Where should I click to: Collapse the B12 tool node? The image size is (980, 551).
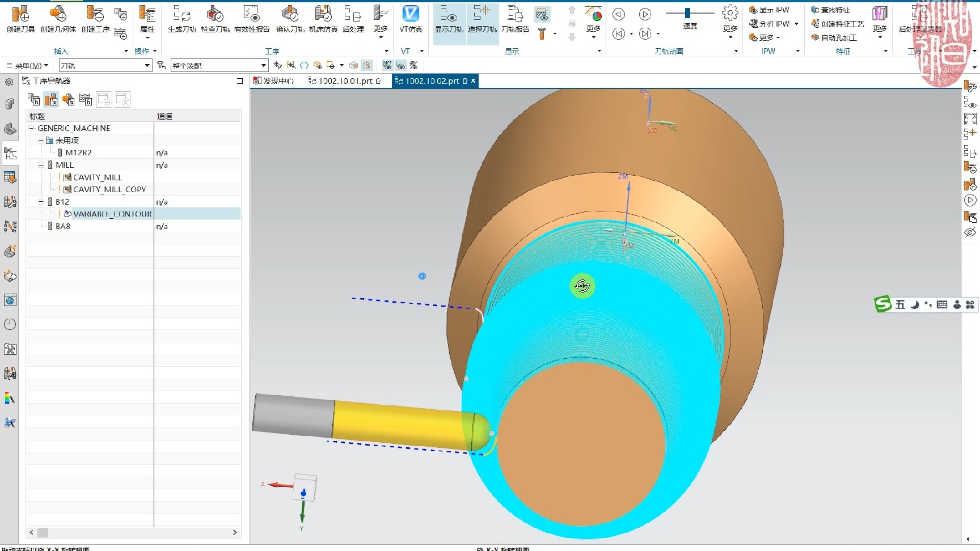41,202
